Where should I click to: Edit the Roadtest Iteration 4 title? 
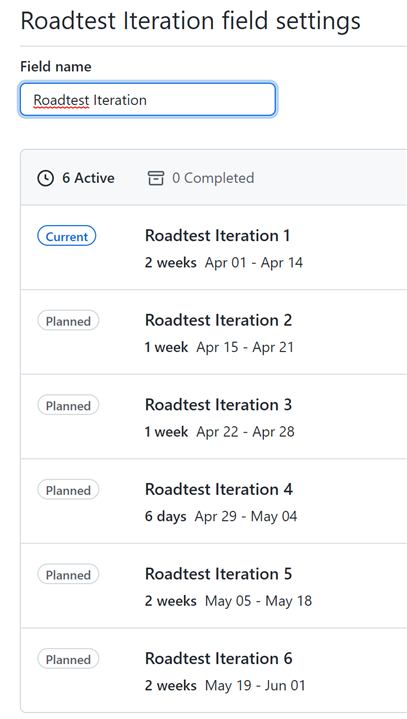219,489
